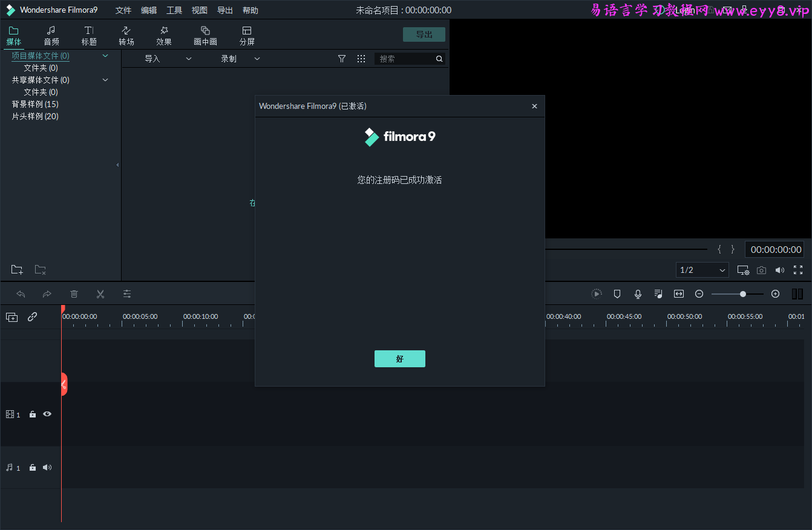
Task: Hide video track 1 with the eye icon
Action: [x=47, y=414]
